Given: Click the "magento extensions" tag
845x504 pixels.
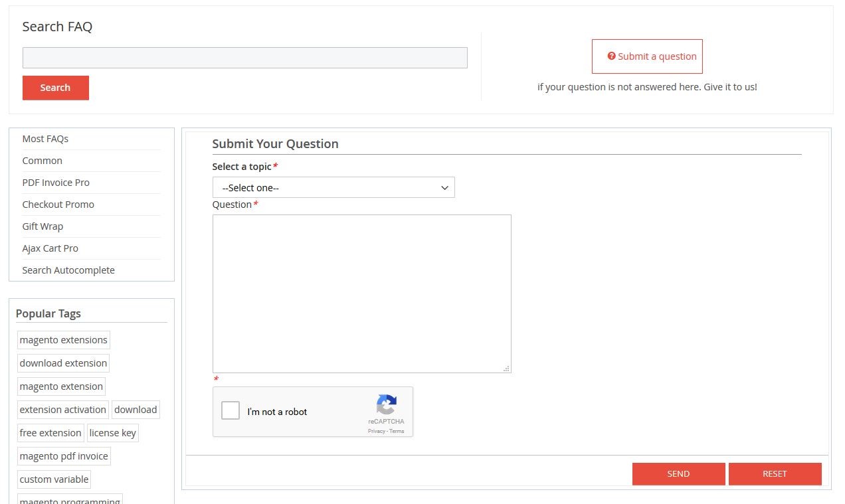Looking at the screenshot, I should pyautogui.click(x=63, y=339).
